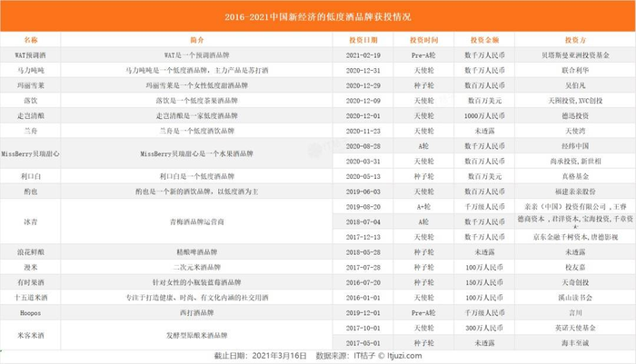
Task: Click the description "二次元米酒品牌"
Action: pos(197,267)
